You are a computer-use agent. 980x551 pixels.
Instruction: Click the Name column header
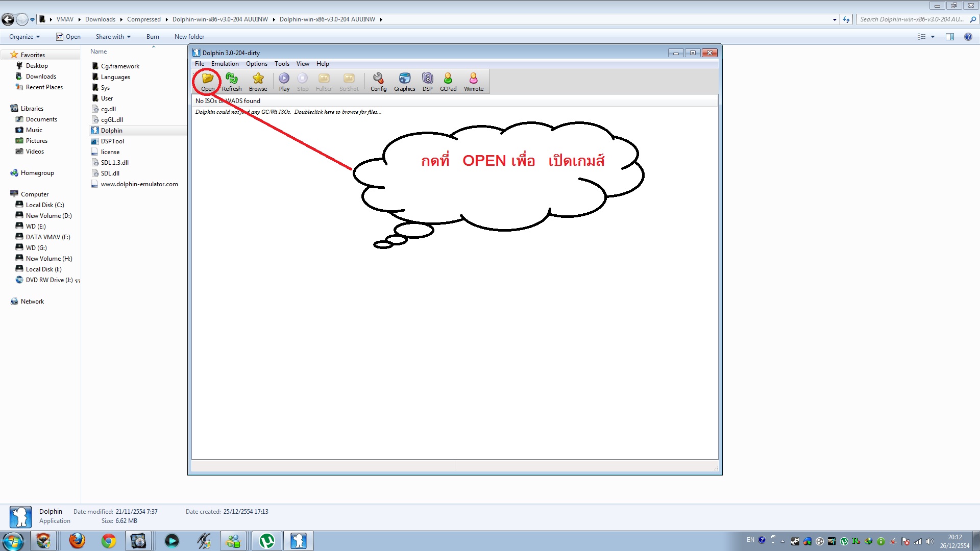coord(99,52)
